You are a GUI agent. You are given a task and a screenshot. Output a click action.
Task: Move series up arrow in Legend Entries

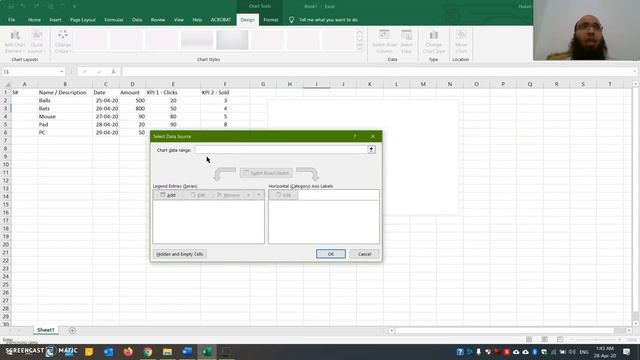coord(249,195)
